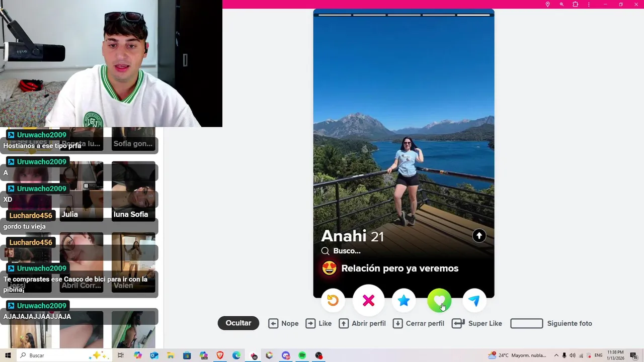Image resolution: width=644 pixels, height=362 pixels.
Task: Click the 'Siguiente foto' label
Action: [x=570, y=323]
